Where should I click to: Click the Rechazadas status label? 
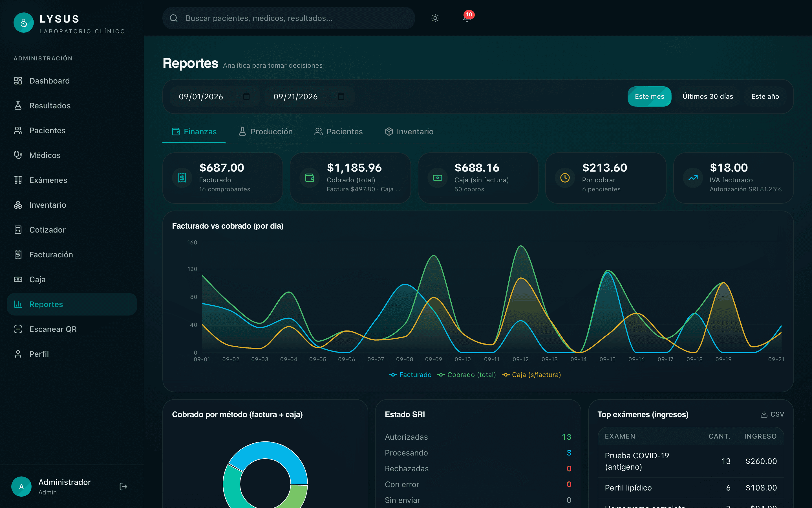pos(407,469)
